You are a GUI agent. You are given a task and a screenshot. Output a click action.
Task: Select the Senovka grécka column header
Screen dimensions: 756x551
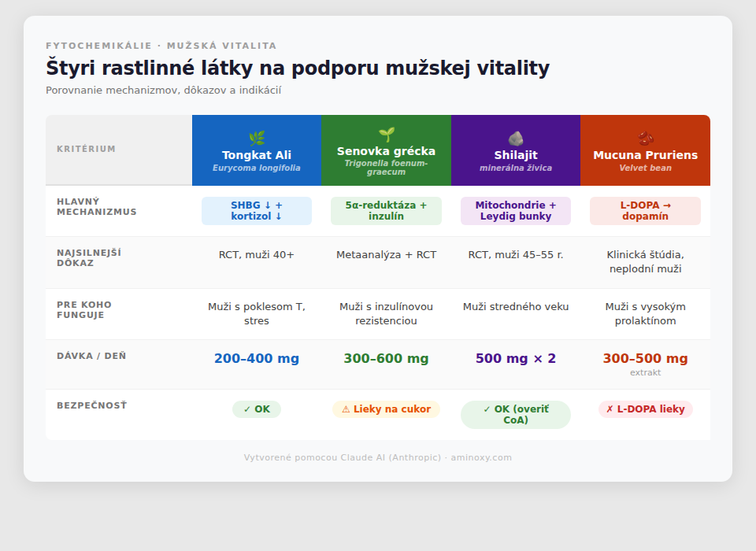[x=386, y=150]
